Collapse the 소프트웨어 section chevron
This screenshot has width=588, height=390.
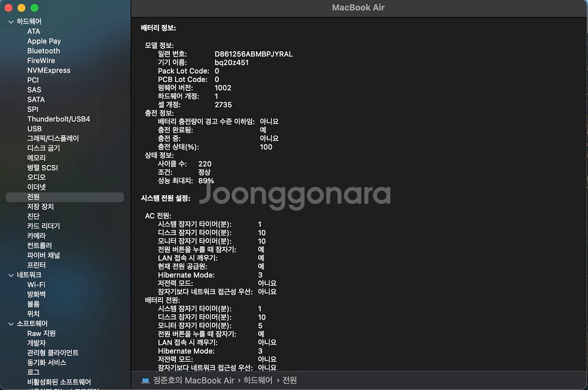pyautogui.click(x=11, y=324)
